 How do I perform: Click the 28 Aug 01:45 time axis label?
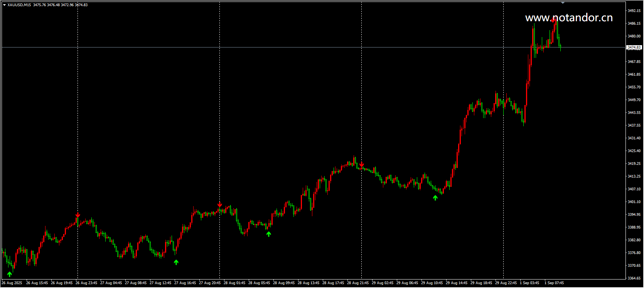pyautogui.click(x=234, y=283)
